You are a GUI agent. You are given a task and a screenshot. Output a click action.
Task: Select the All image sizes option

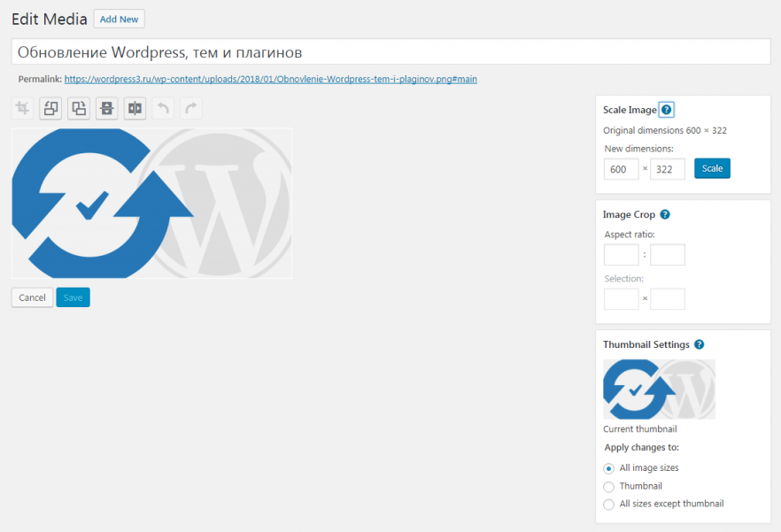point(608,468)
